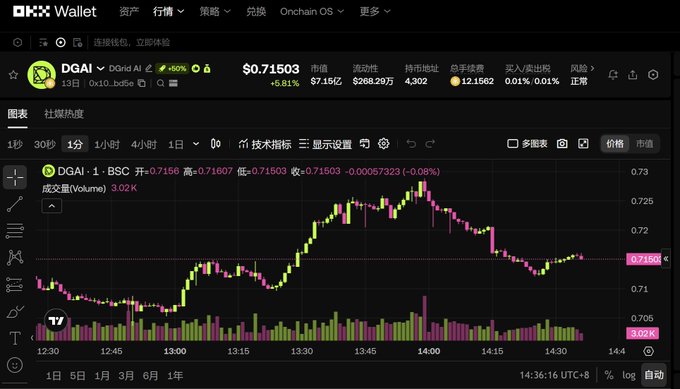Screen dimensions: 680x389
Task: Click the 14:36:16 UTC+8 timezone selector
Action: pos(554,375)
